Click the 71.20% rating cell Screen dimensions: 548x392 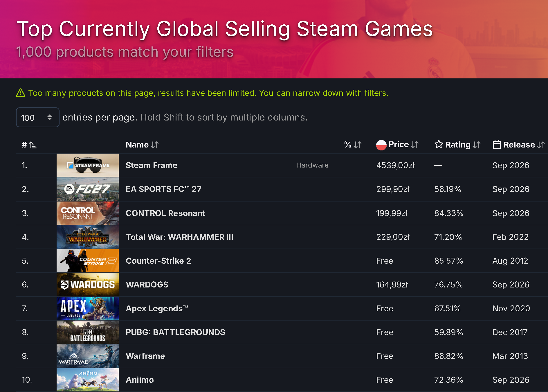[448, 237]
